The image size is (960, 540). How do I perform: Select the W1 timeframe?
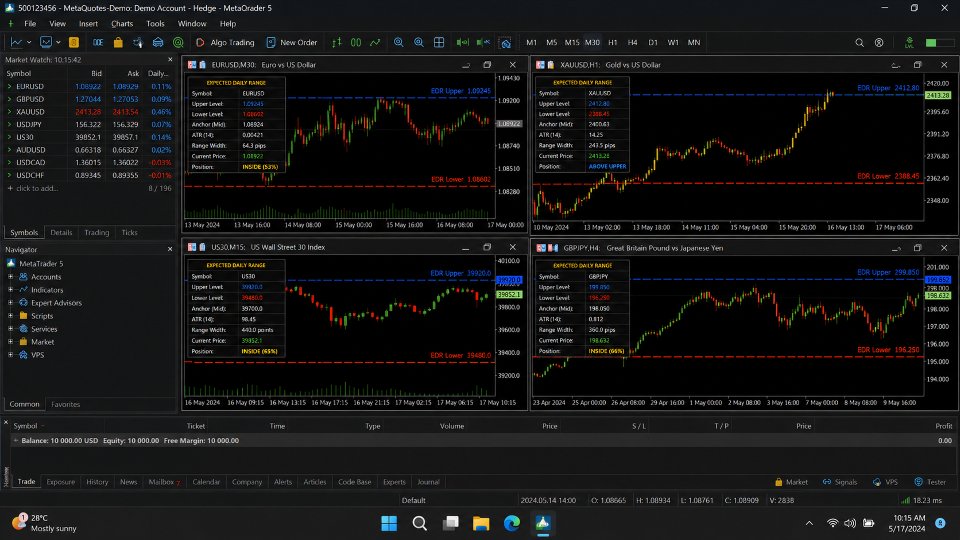(673, 42)
